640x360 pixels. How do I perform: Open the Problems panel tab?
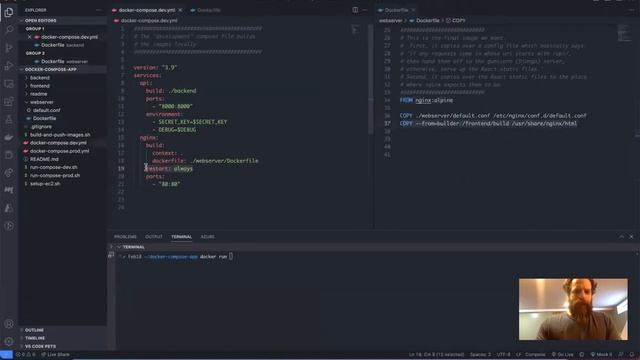125,237
